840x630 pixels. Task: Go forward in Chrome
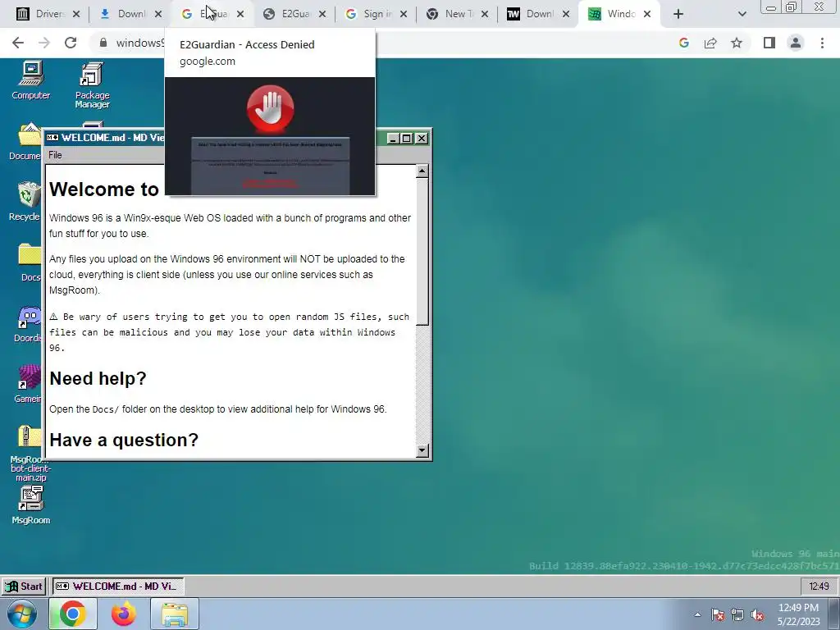tap(44, 43)
